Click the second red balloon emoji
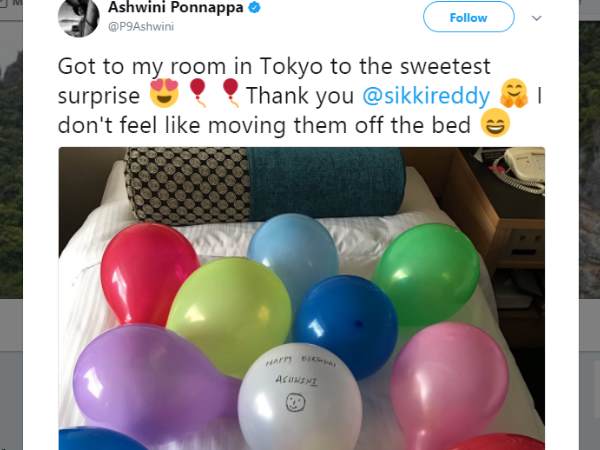 point(231,92)
